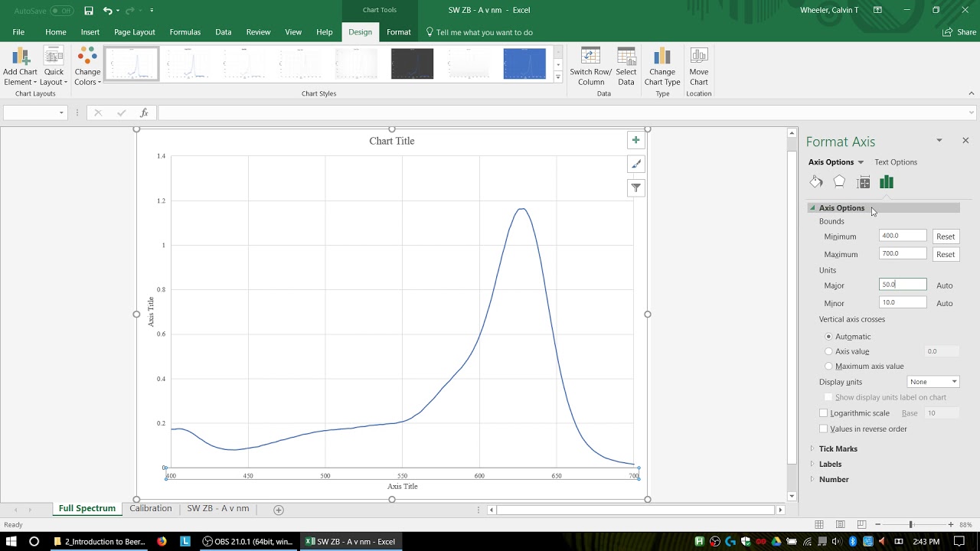Click the Save icon in quick access toolbar
The height and width of the screenshot is (551, 980).
tap(89, 11)
